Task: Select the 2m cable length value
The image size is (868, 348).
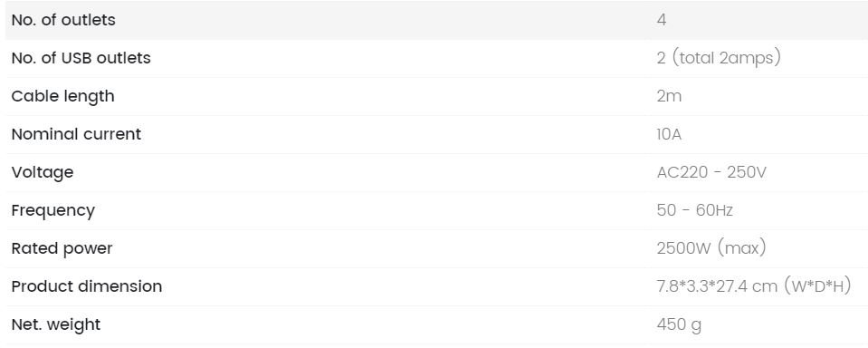Action: point(669,96)
